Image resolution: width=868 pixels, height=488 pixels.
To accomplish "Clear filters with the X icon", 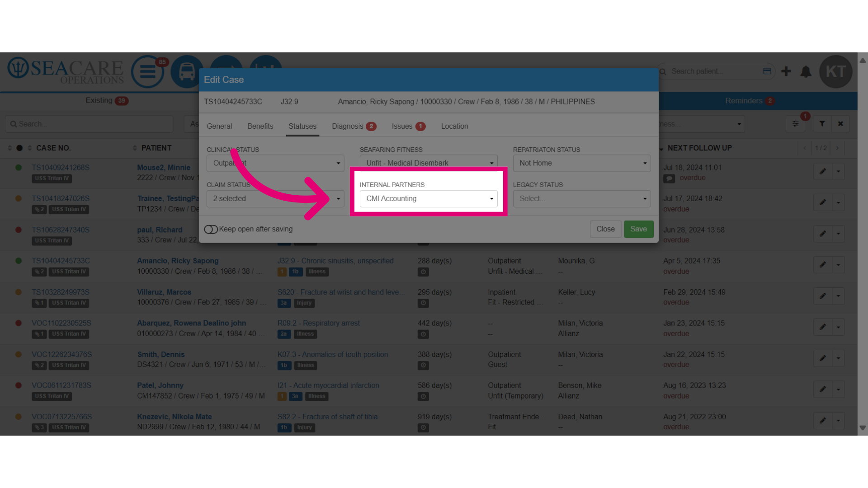I will pos(840,124).
